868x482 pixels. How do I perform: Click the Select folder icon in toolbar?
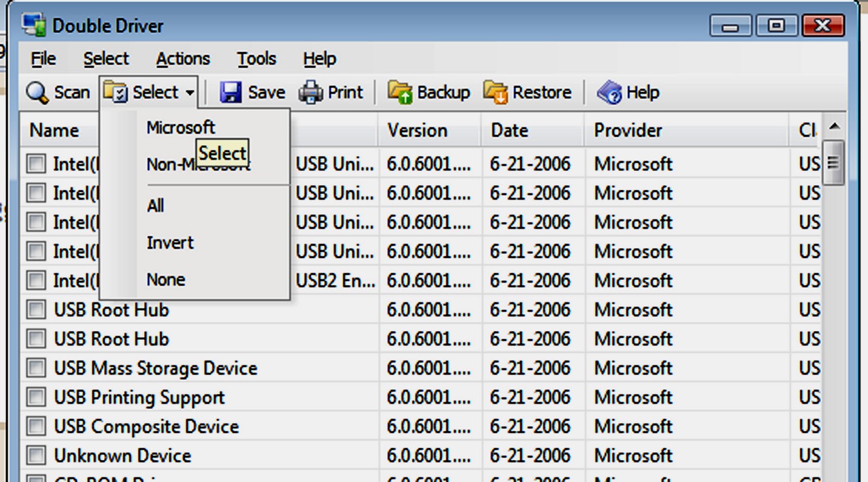(x=115, y=92)
